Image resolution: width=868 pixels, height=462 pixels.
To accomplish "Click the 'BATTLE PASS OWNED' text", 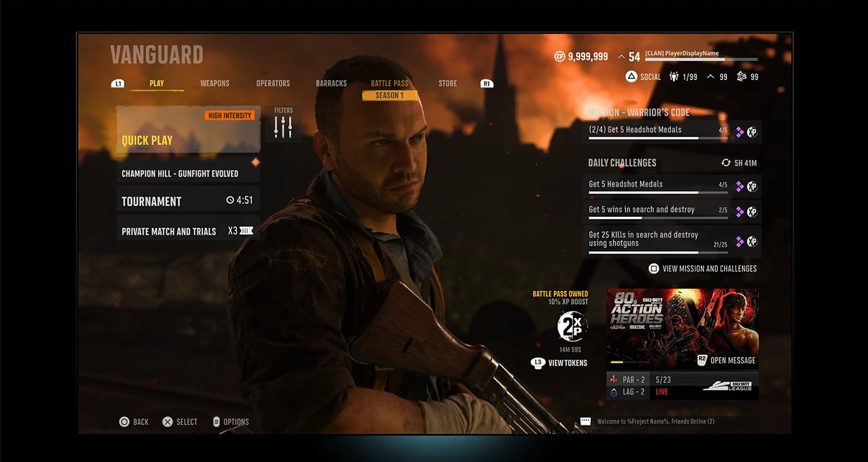I will tap(560, 294).
